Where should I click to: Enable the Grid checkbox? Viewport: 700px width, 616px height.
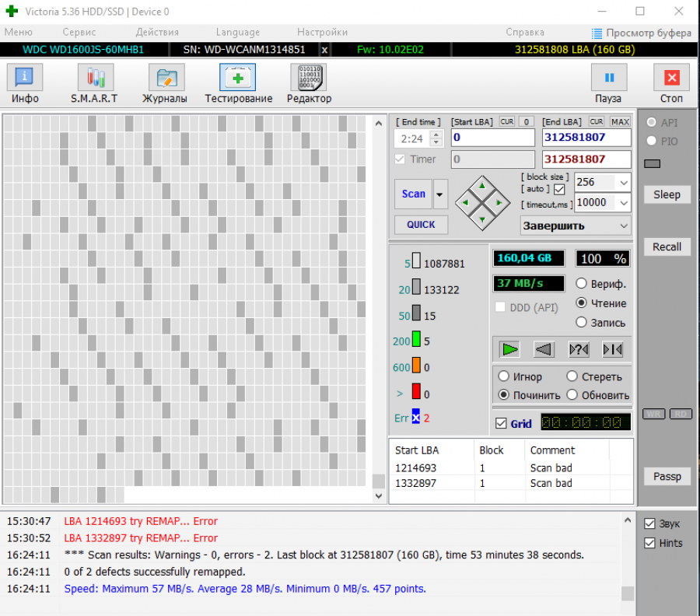tap(501, 423)
